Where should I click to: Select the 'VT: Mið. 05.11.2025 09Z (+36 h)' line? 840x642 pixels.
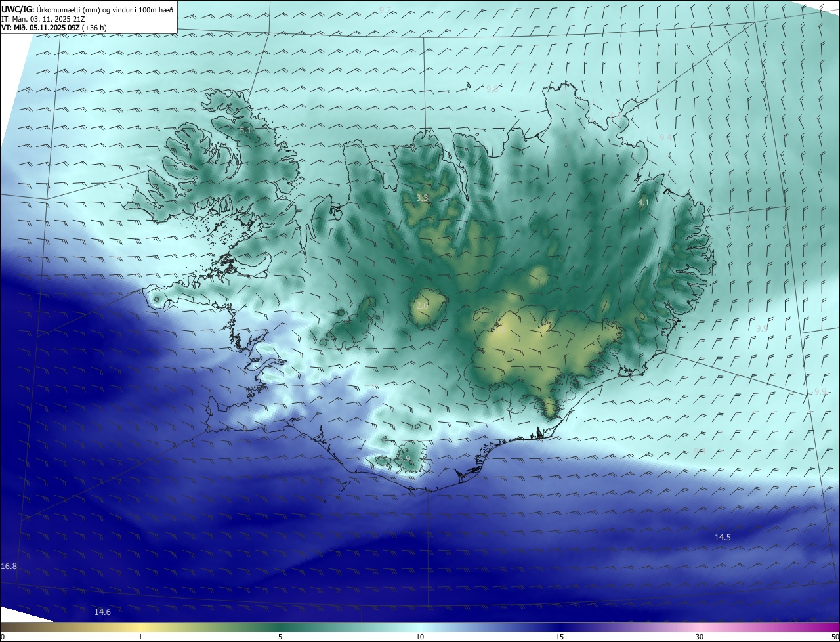[x=54, y=28]
